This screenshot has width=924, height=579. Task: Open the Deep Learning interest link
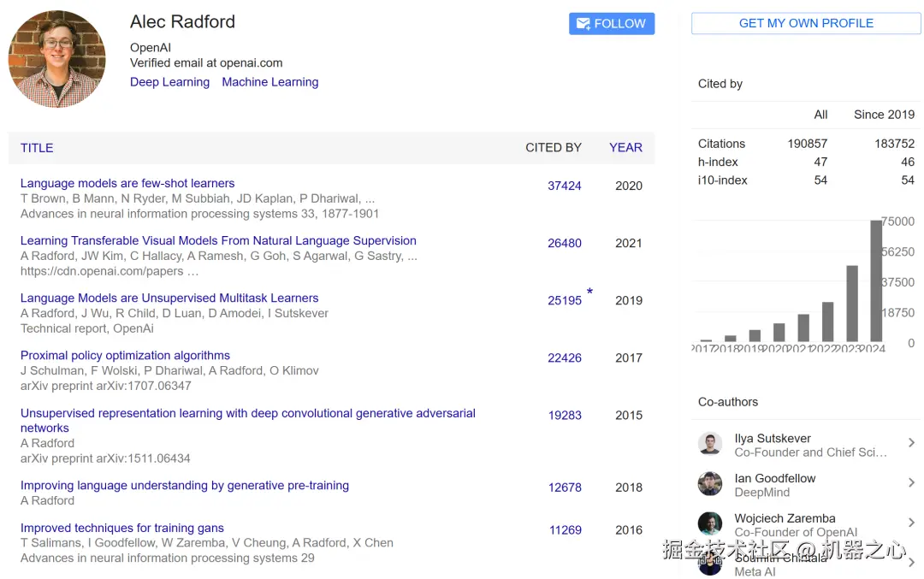pyautogui.click(x=169, y=82)
